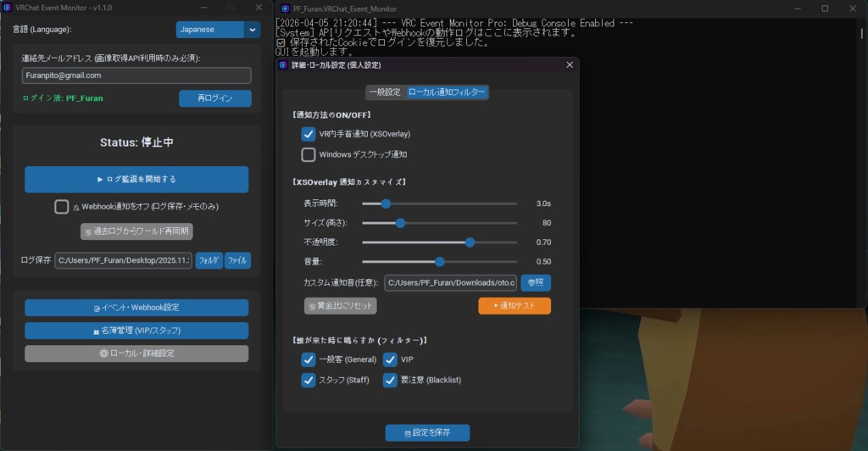This screenshot has height=451, width=868.
Task: Minimize the VRChat Event Monitor window
Action: (203, 8)
